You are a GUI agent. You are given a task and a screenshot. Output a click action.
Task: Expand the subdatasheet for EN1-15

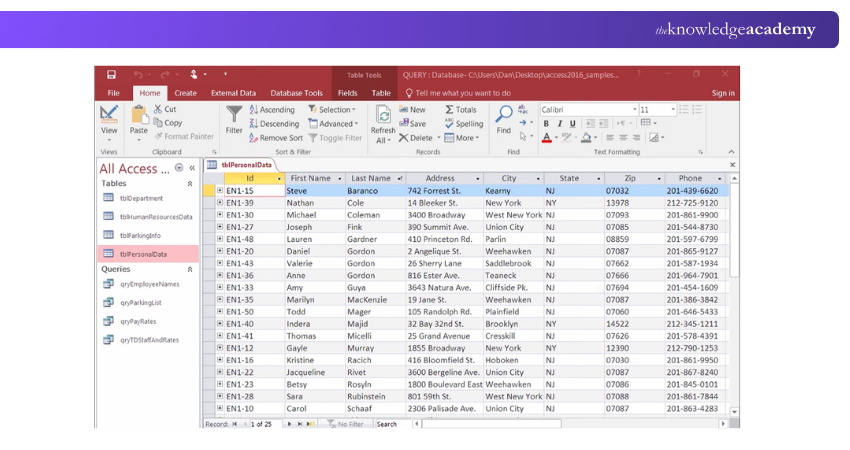(220, 190)
